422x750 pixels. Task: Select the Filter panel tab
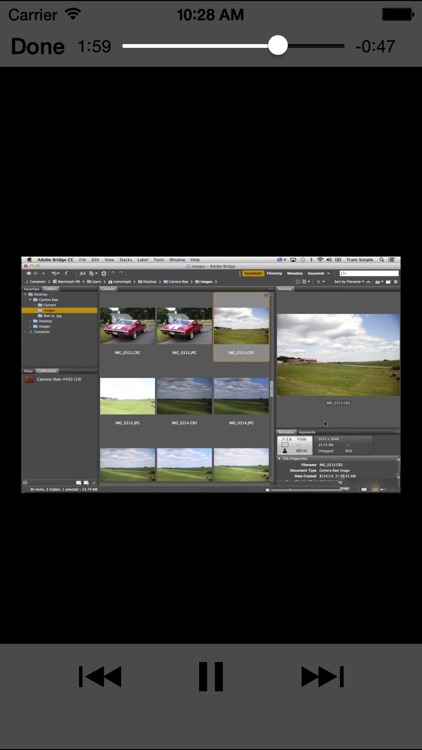point(28,371)
